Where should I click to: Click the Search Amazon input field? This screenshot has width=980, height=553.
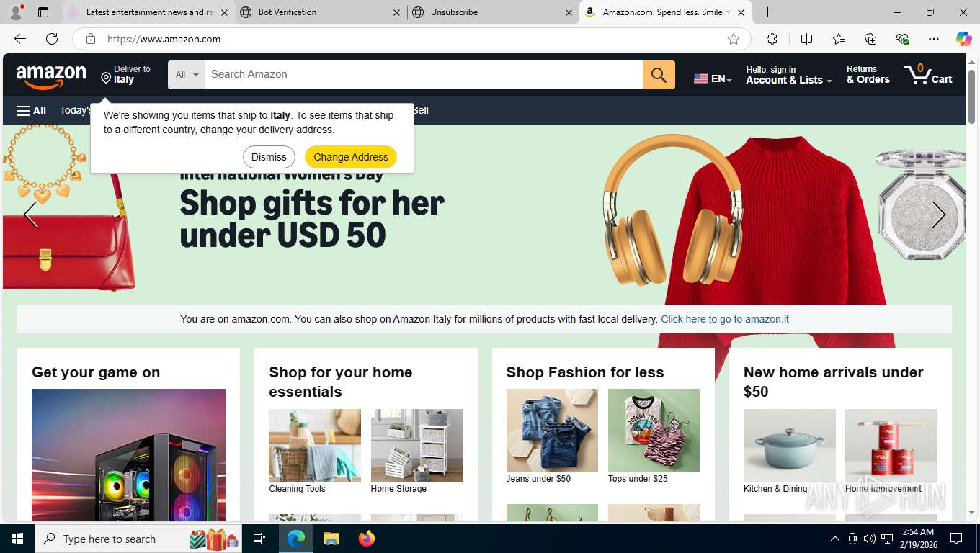(424, 75)
